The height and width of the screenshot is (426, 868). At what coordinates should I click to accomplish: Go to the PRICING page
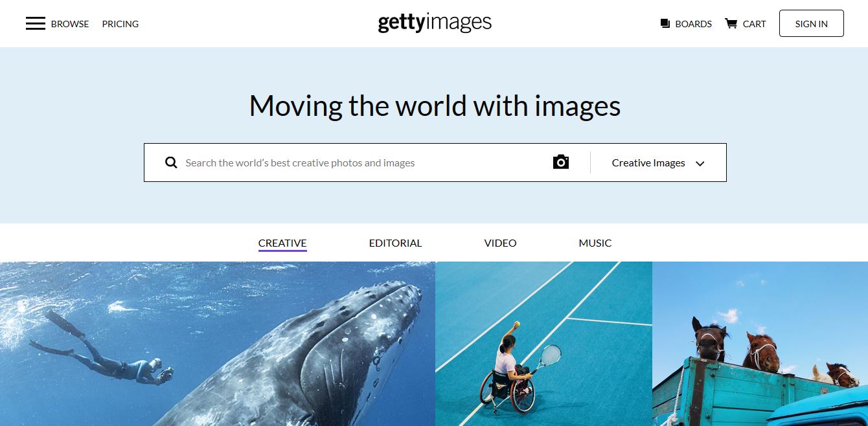coord(120,24)
